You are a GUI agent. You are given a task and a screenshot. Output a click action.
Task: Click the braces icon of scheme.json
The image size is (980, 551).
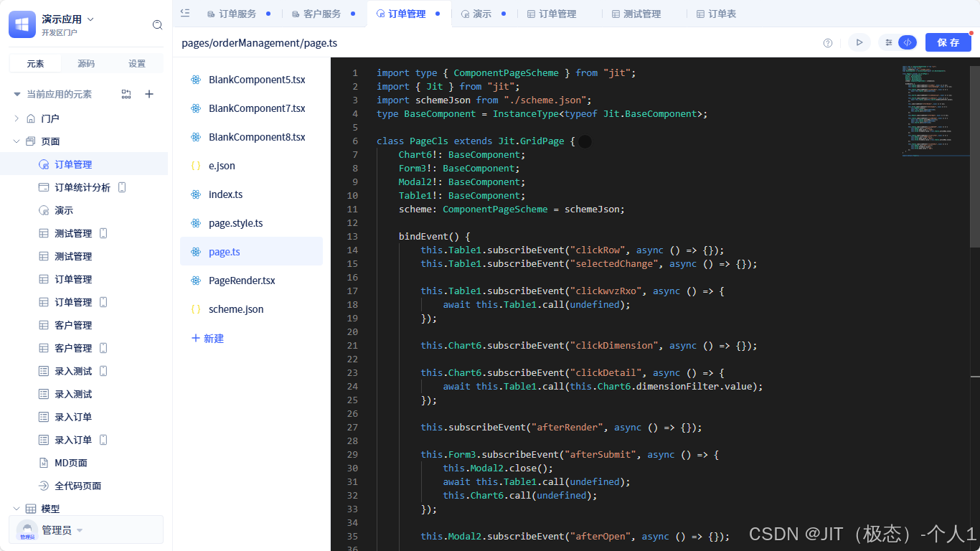coord(196,309)
